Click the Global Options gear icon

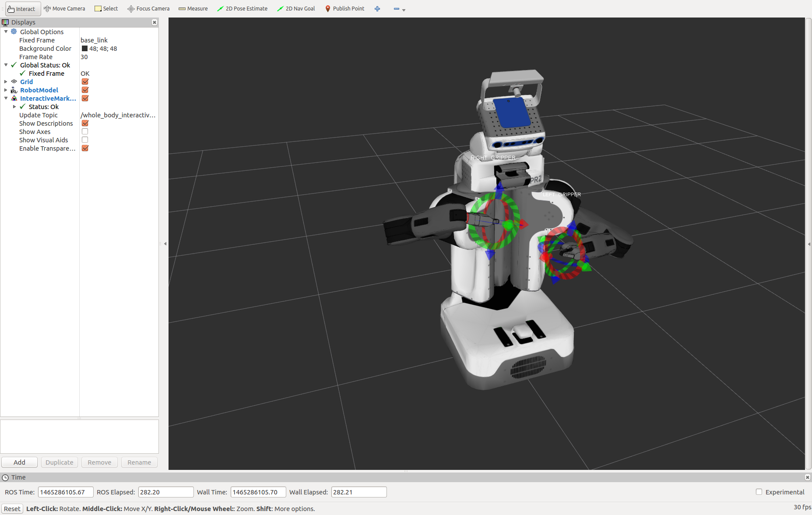(14, 32)
